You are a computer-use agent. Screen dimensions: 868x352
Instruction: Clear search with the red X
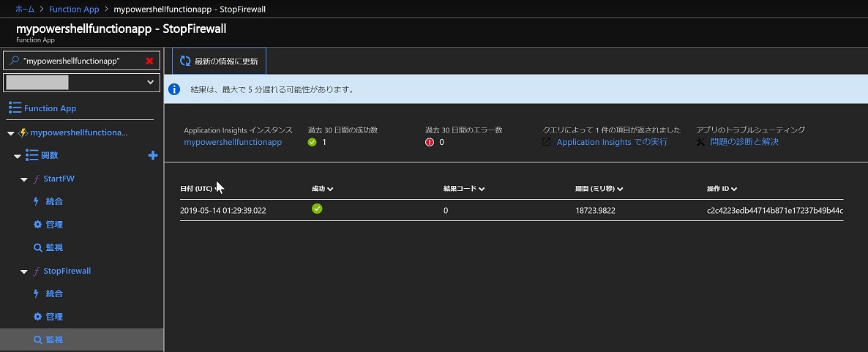click(149, 61)
